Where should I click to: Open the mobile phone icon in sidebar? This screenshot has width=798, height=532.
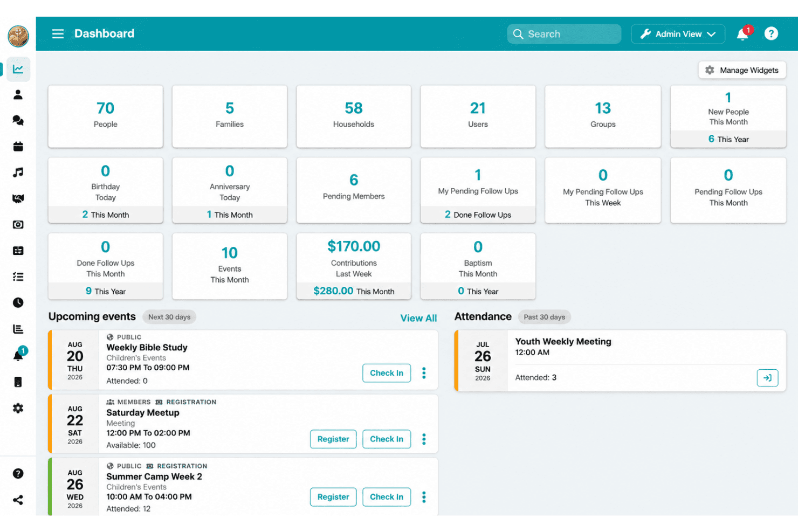click(18, 382)
